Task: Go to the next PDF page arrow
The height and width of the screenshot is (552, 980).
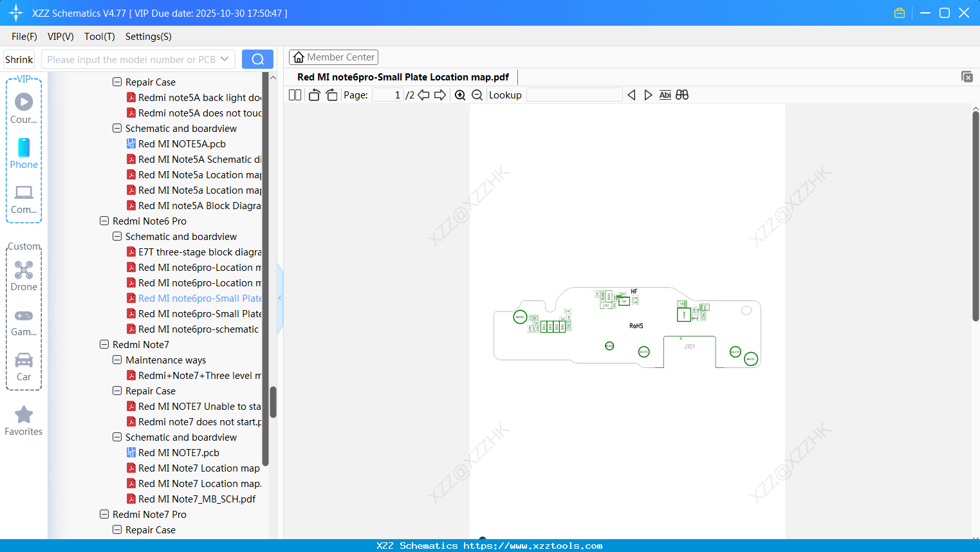Action: point(440,95)
